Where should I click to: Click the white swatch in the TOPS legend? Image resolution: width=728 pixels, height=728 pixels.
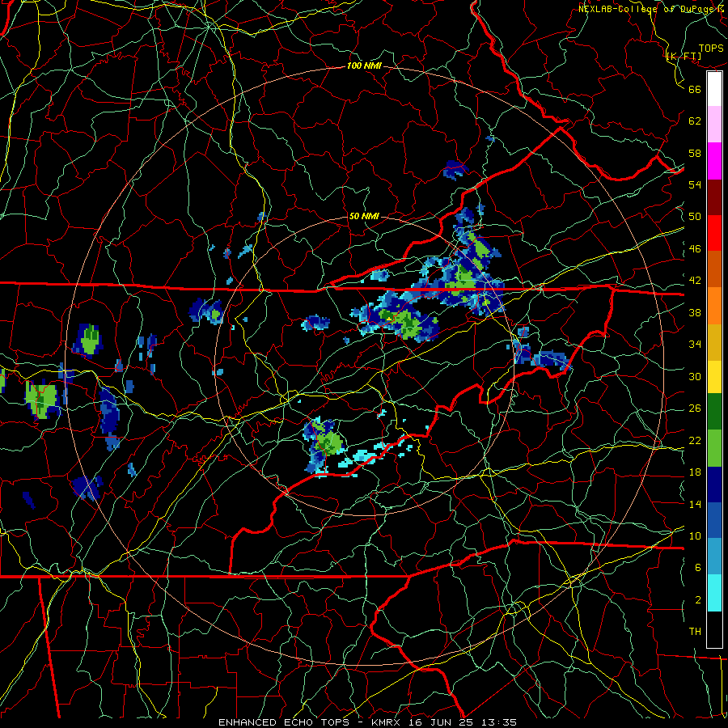pyautogui.click(x=714, y=89)
